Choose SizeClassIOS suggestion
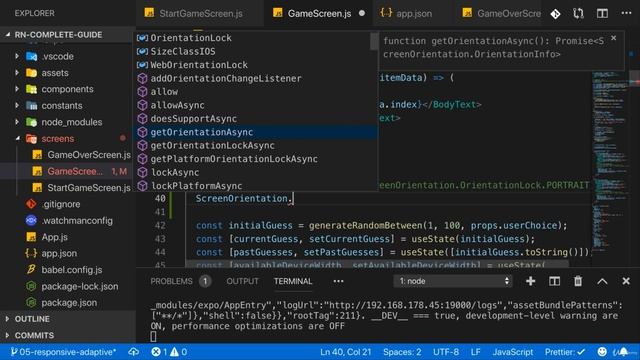Screen dimensions: 640x360 [253, 51]
